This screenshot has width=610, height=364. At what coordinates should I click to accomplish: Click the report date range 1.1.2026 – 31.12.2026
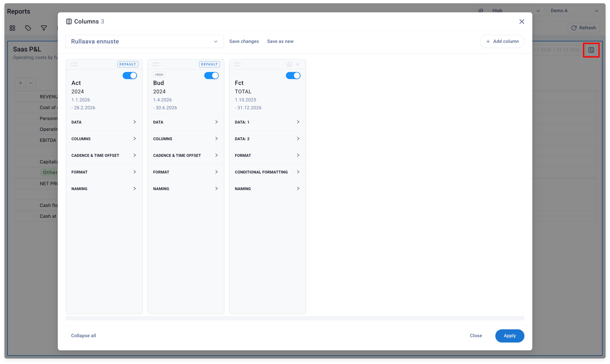[x=556, y=50]
